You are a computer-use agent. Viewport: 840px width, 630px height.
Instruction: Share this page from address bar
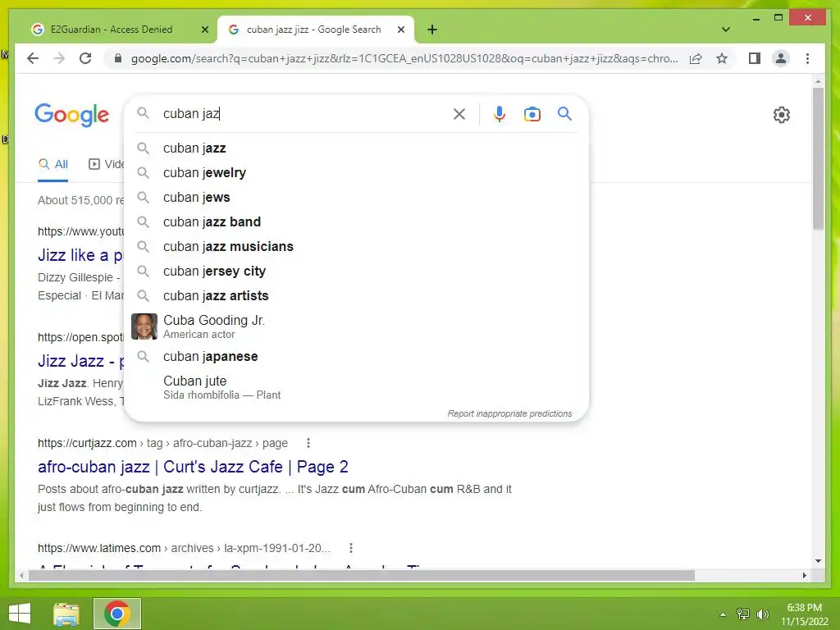coord(696,58)
